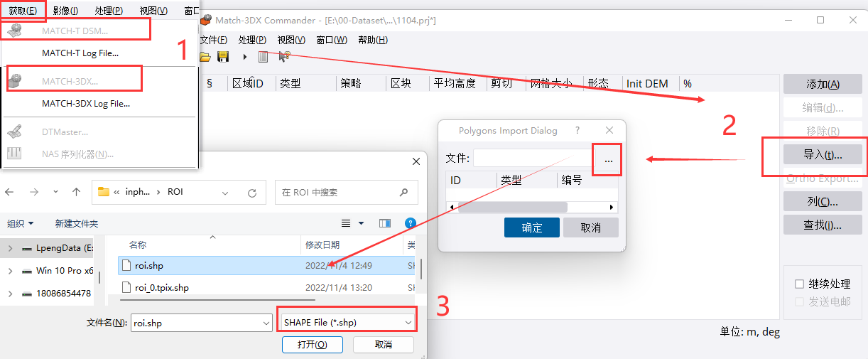Expand the 18086854478 tree node

[x=10, y=293]
